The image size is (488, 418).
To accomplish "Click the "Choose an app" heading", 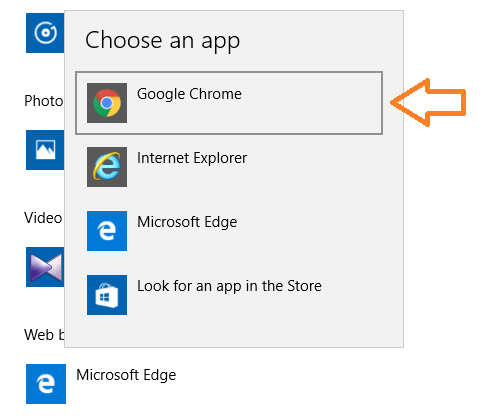I will [162, 41].
